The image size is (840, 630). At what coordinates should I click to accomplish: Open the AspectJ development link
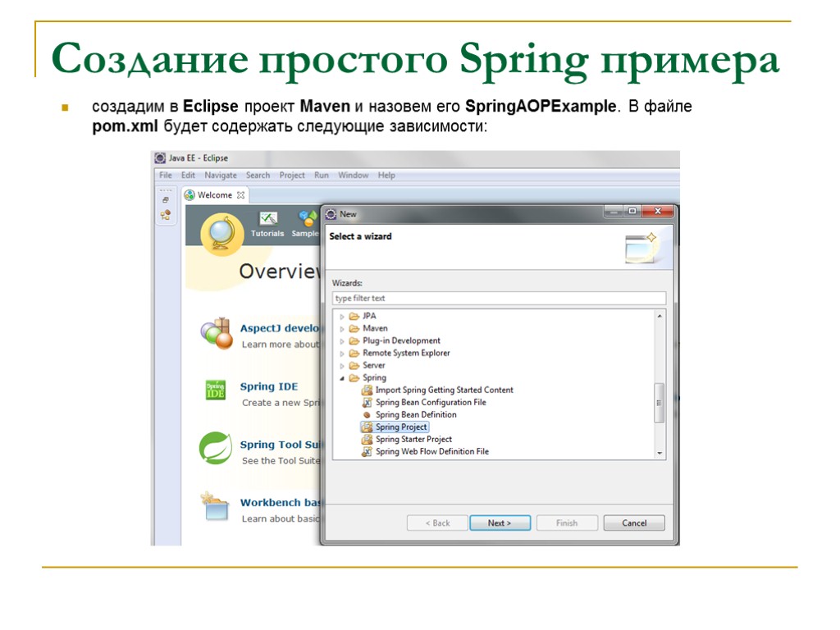280,328
